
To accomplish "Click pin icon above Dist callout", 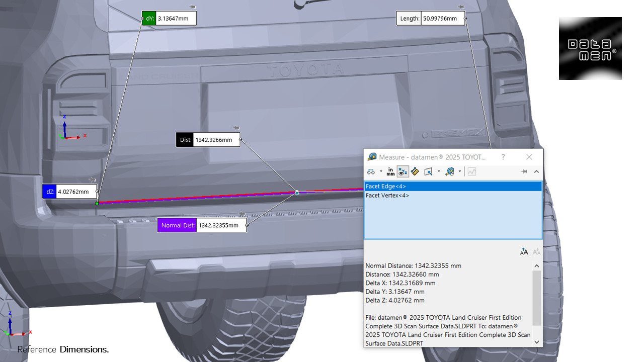I will [236, 128].
